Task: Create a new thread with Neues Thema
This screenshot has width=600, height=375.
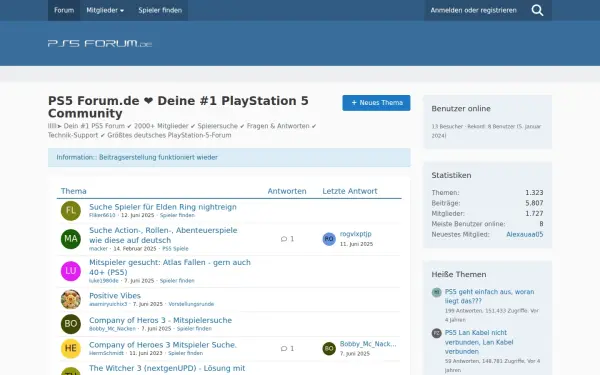Action: pyautogui.click(x=376, y=103)
